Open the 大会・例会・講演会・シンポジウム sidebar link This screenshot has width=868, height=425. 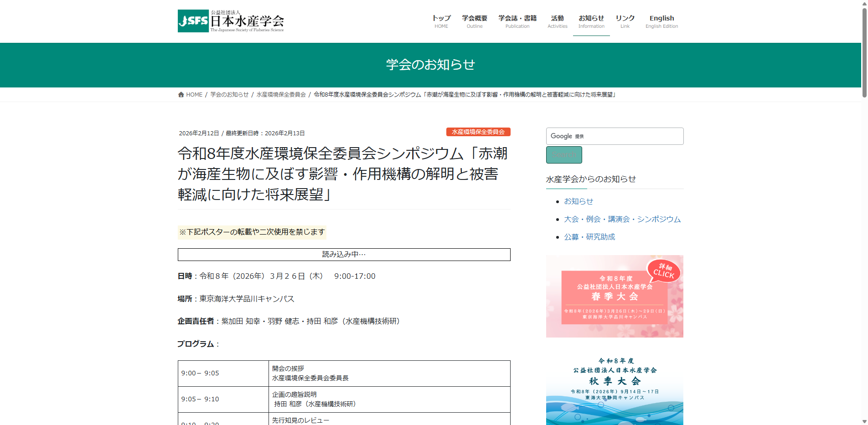click(622, 219)
